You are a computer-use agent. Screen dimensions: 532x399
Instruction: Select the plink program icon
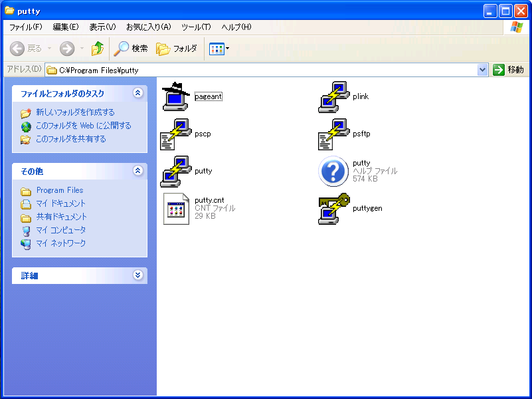[x=334, y=97]
